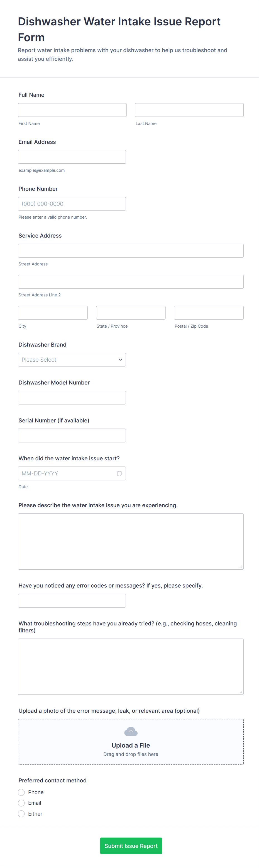Focus the First Name field

(x=72, y=110)
